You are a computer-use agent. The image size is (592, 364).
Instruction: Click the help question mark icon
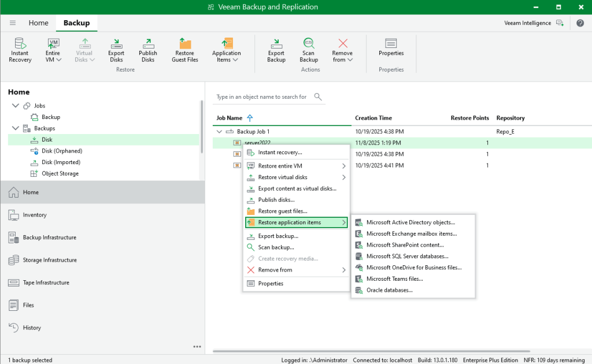coord(580,23)
